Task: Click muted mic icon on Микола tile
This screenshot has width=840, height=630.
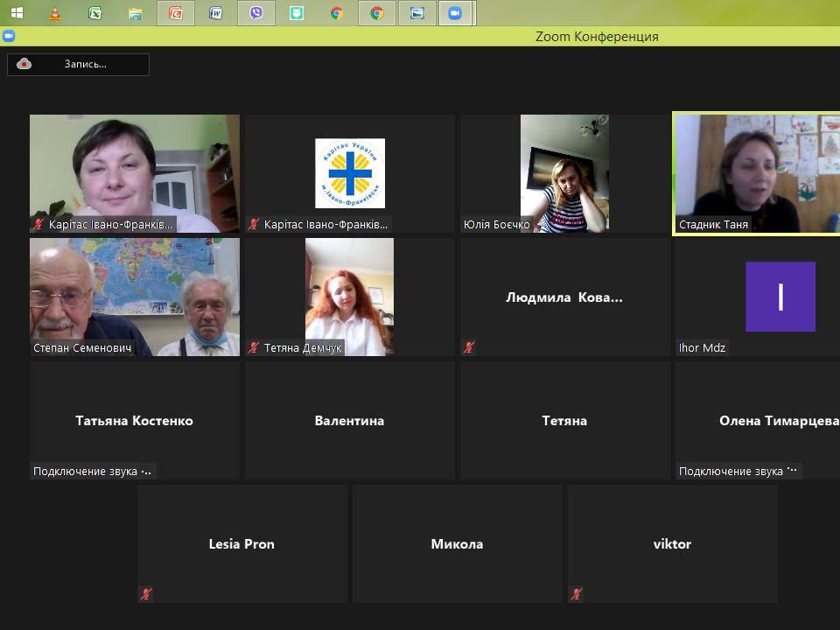Action: (361, 594)
